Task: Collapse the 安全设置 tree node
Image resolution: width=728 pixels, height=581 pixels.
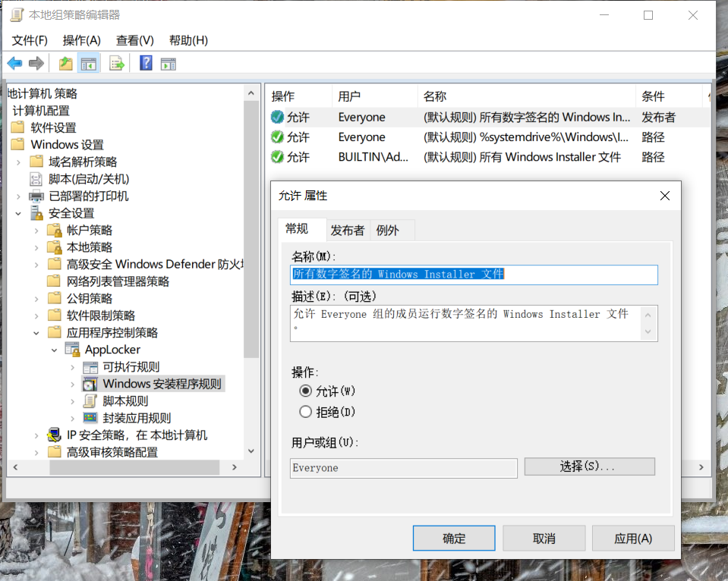Action: tap(18, 214)
